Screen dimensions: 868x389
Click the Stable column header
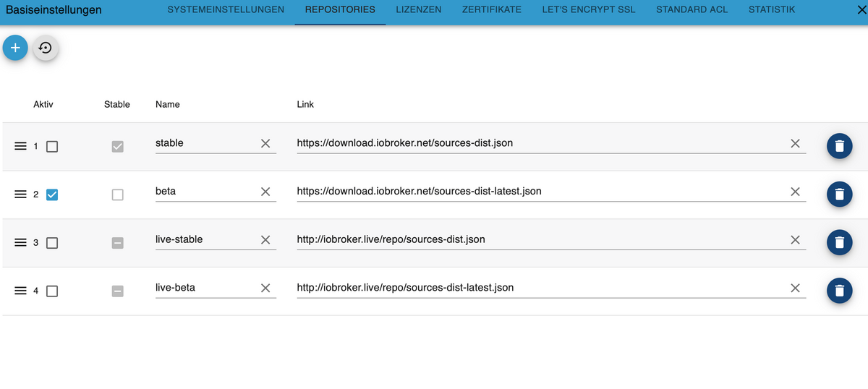[117, 104]
